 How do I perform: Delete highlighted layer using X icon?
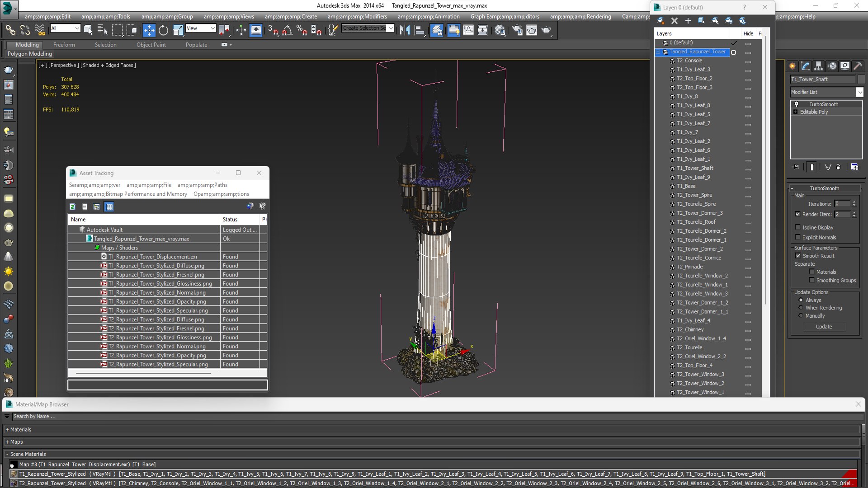[x=675, y=20]
